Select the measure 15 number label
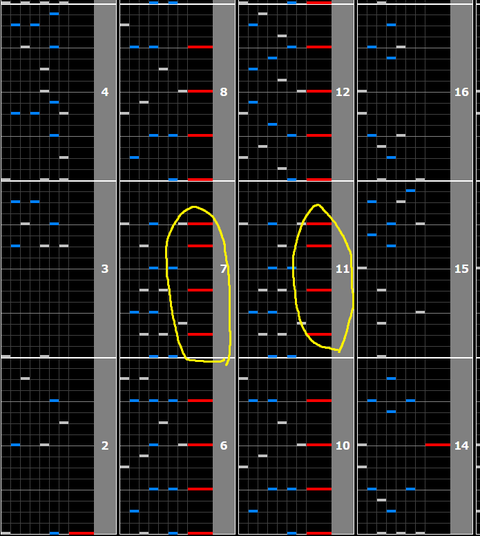The width and height of the screenshot is (480, 536). tap(462, 269)
